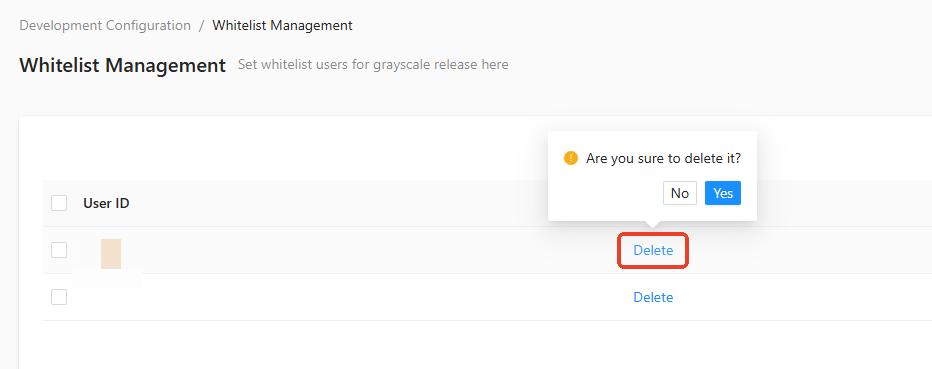The image size is (932, 369).
Task: Click the popover's arrow pointer above Delete
Action: [652, 224]
